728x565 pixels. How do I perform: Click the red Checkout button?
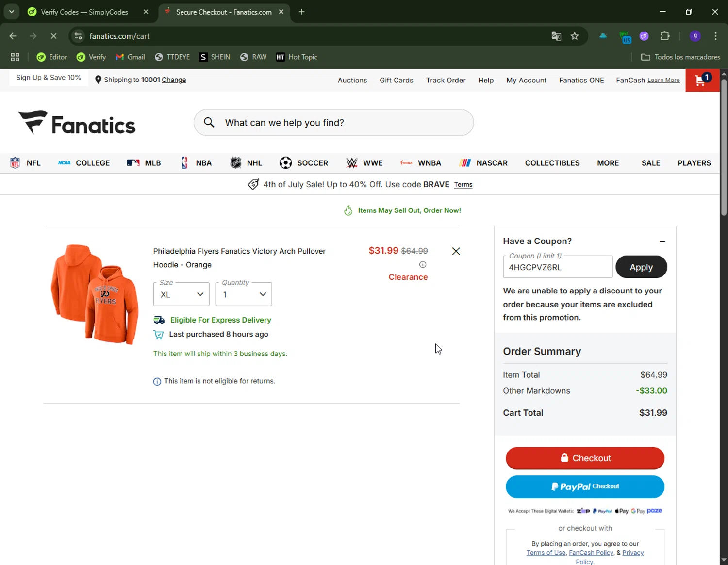(585, 458)
